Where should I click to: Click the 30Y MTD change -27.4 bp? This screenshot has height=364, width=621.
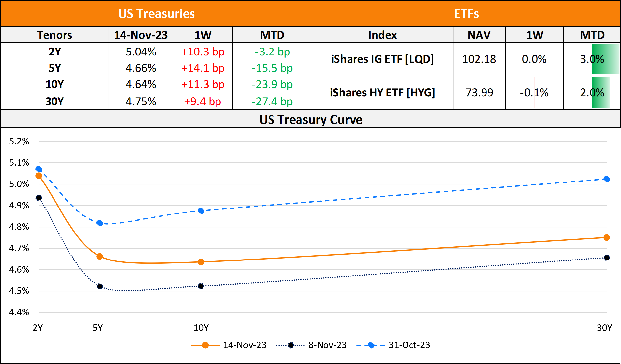click(x=272, y=102)
